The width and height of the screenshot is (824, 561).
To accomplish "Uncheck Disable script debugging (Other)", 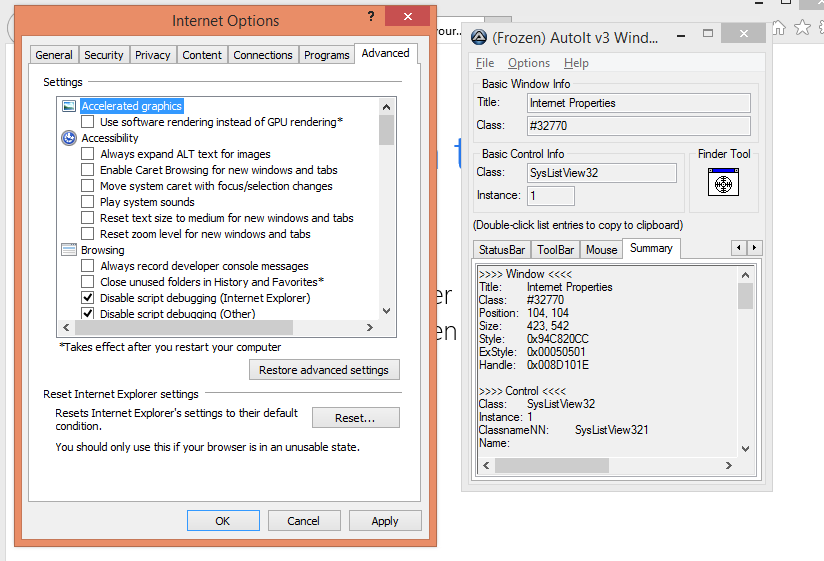I will tap(88, 314).
